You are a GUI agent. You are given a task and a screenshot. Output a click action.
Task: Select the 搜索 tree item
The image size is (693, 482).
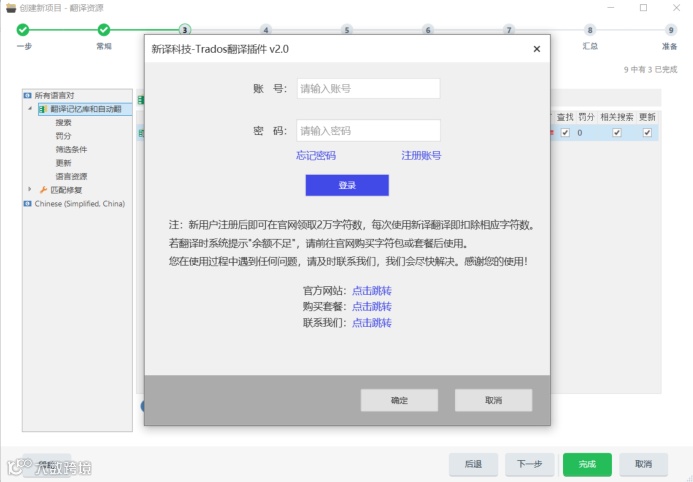63,122
